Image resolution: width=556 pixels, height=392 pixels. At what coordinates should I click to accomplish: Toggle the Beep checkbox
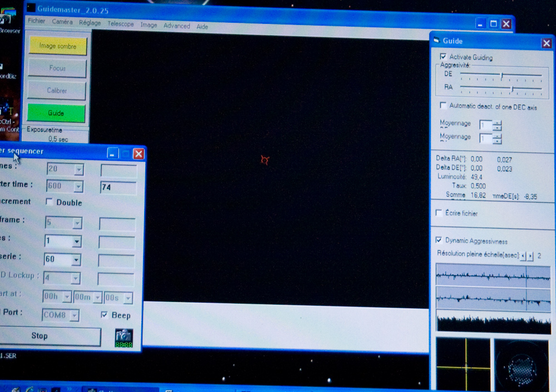105,315
